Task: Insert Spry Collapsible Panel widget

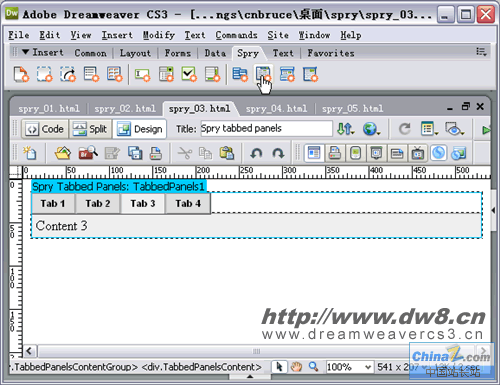Action: tap(310, 74)
